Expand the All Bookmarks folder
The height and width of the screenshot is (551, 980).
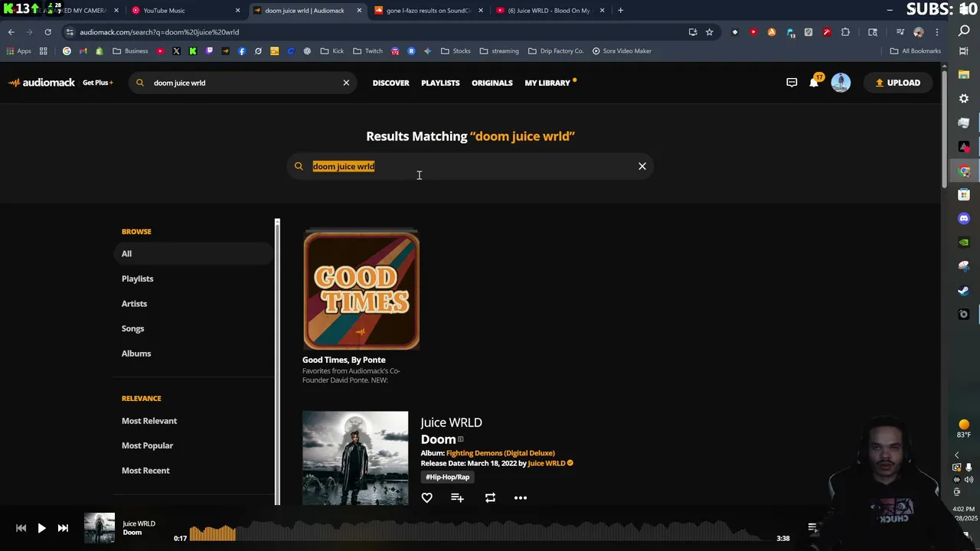click(916, 51)
